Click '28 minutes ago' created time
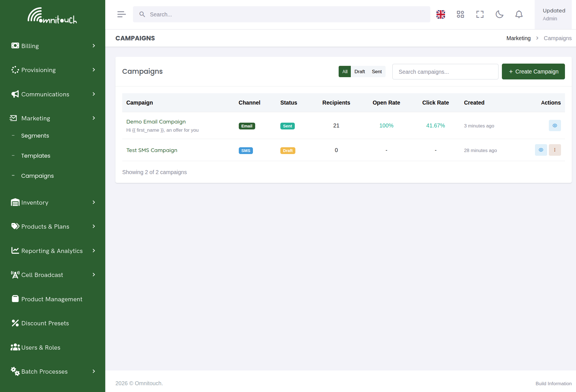Image resolution: width=576 pixels, height=392 pixels. click(480, 150)
